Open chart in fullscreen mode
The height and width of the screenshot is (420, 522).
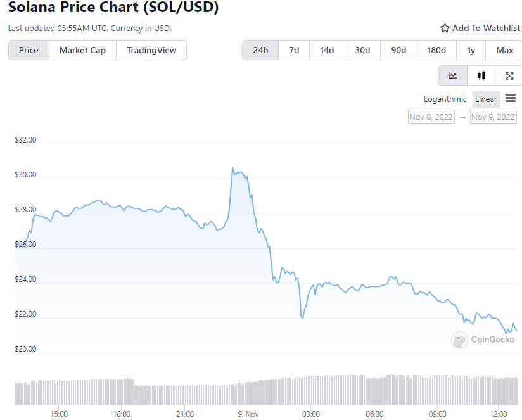(509, 76)
